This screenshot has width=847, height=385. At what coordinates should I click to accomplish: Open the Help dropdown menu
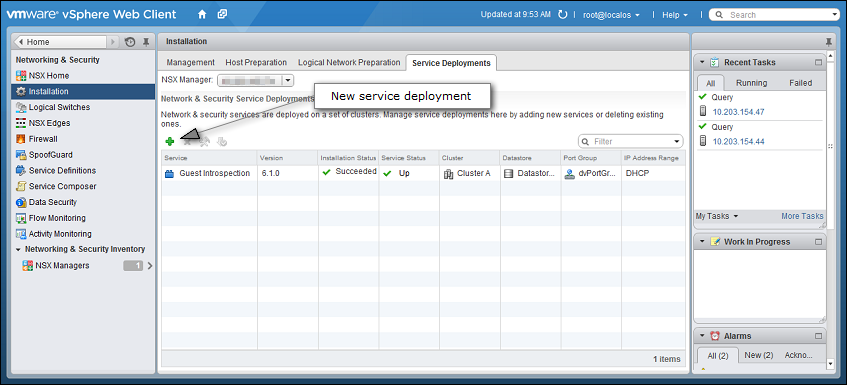click(x=675, y=15)
